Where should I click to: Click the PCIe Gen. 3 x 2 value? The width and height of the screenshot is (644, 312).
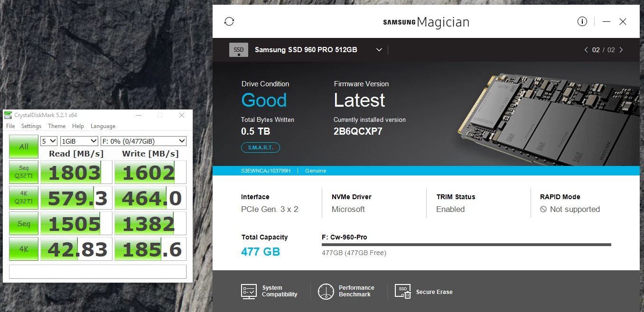pos(270,209)
